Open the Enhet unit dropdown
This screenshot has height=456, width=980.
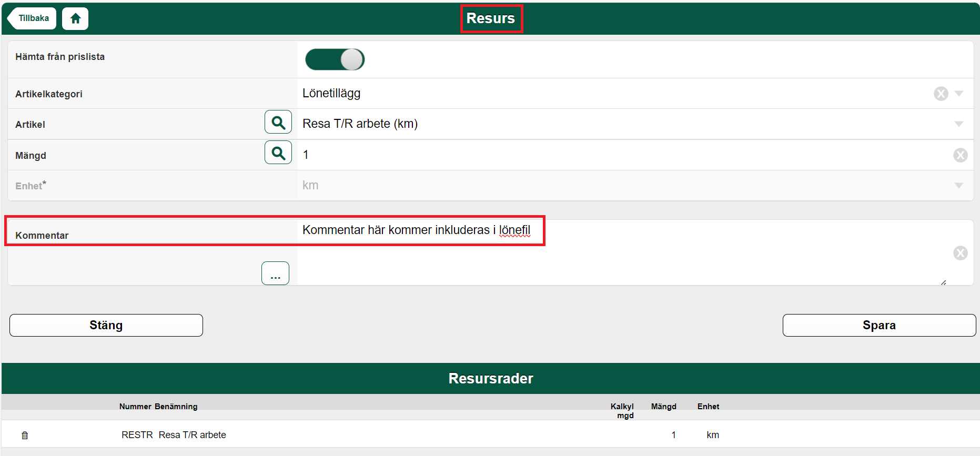pos(959,186)
